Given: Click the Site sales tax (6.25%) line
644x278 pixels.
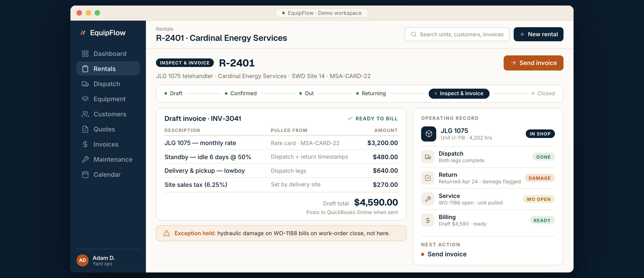Looking at the screenshot, I should [281, 185].
